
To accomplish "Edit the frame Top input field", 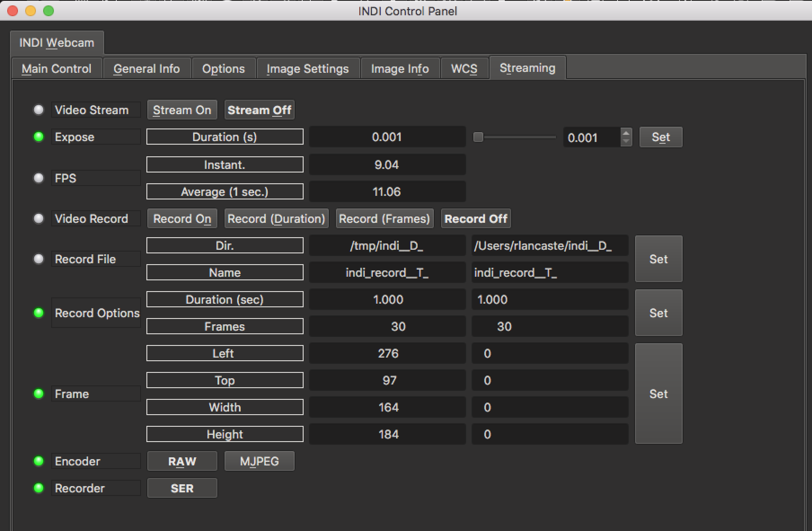I will (x=550, y=381).
